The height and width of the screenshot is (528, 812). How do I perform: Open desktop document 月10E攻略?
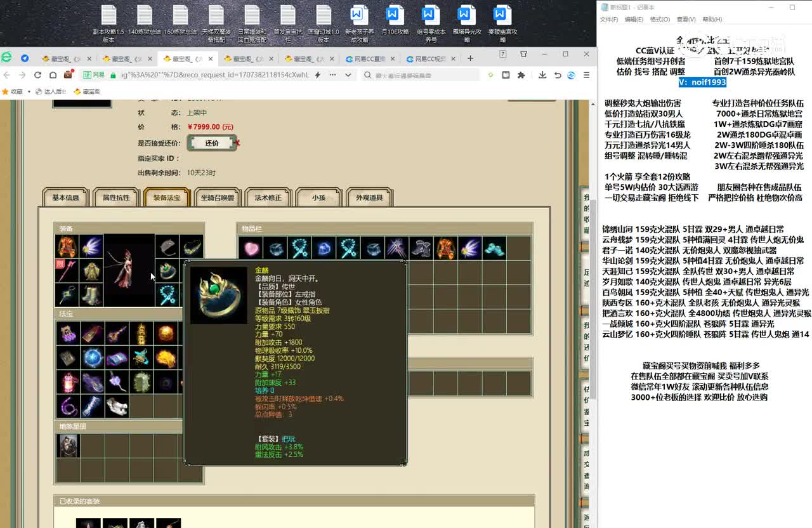(x=395, y=20)
